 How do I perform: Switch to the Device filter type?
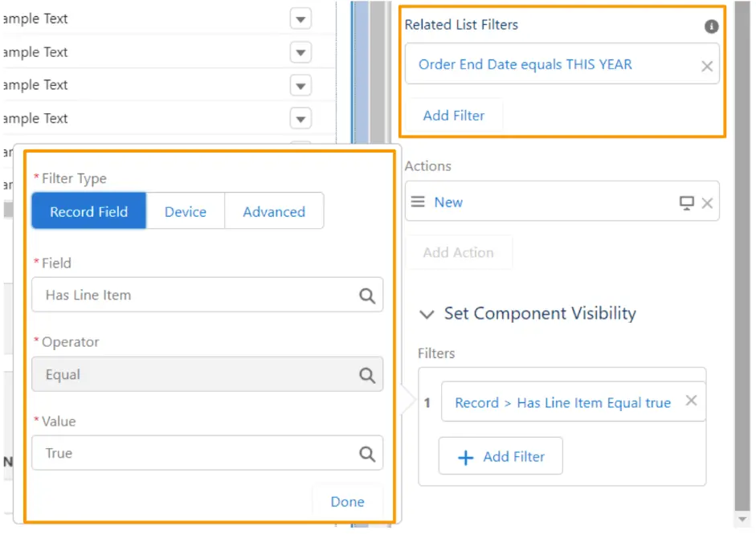point(186,211)
